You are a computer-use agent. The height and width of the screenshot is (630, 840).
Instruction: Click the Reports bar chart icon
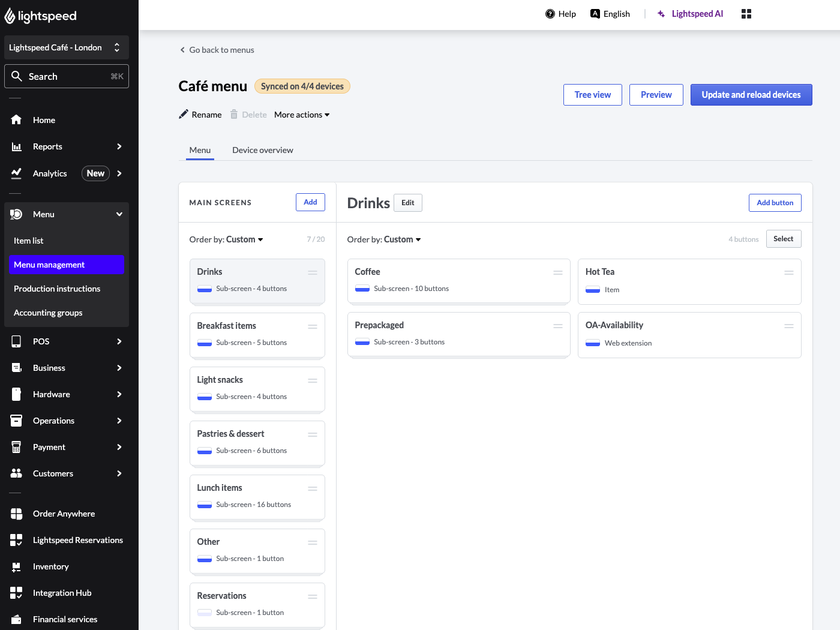(x=16, y=146)
